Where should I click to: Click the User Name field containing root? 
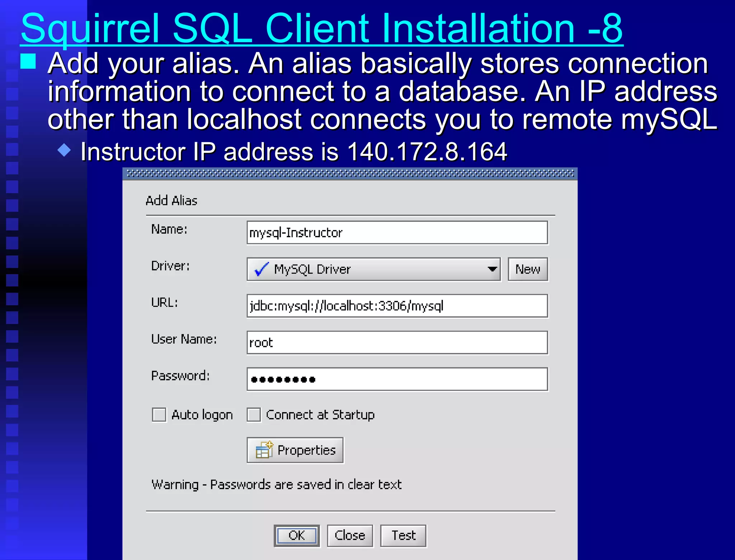pyautogui.click(x=397, y=342)
